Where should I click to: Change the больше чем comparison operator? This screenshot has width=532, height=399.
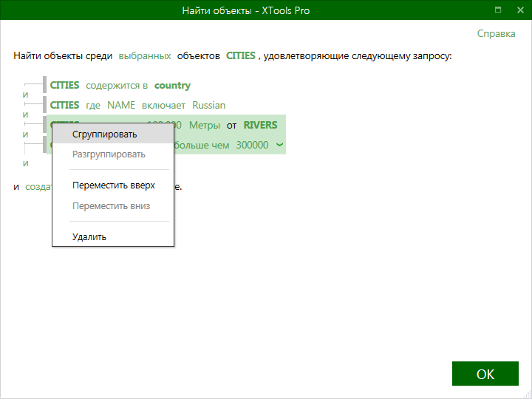(201, 146)
